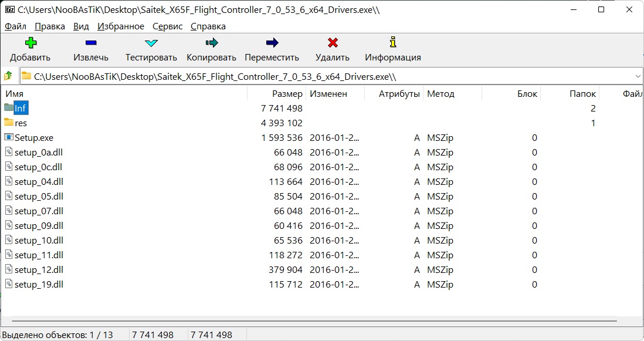Click the red X Удалить icon

[333, 42]
